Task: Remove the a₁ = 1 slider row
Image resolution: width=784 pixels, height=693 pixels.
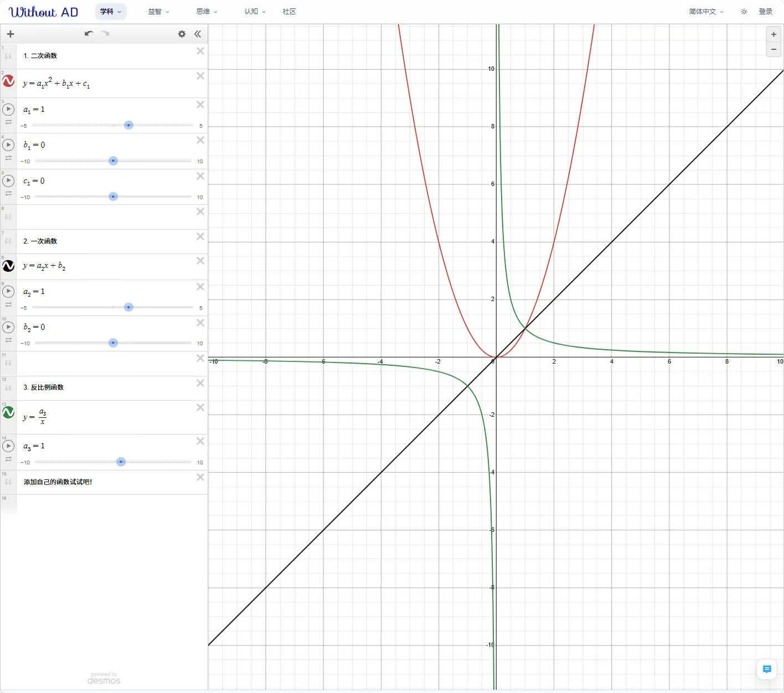Action: click(x=200, y=105)
